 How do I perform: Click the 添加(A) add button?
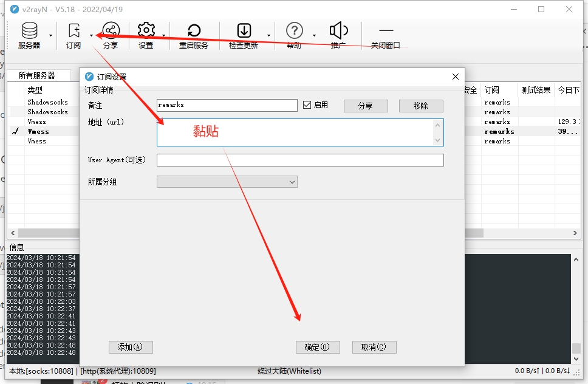point(131,347)
